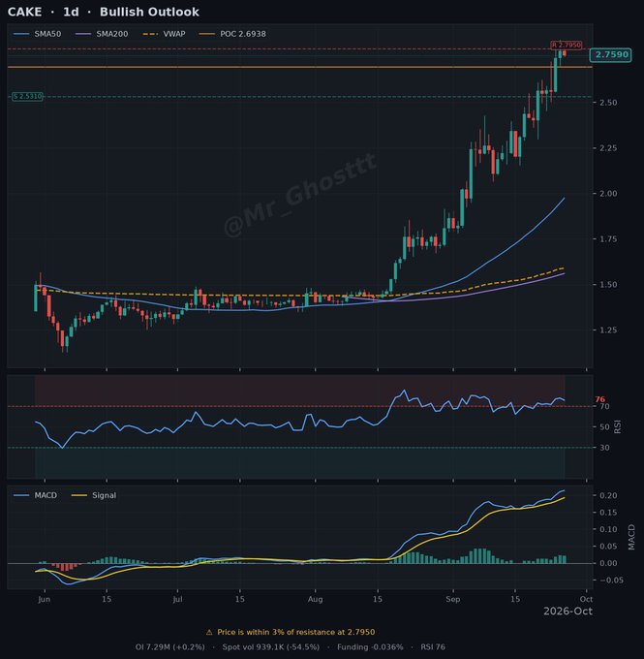The image size is (644, 659).
Task: Click the chart title CAKE 1d Bullish Outlook
Action: coord(104,12)
